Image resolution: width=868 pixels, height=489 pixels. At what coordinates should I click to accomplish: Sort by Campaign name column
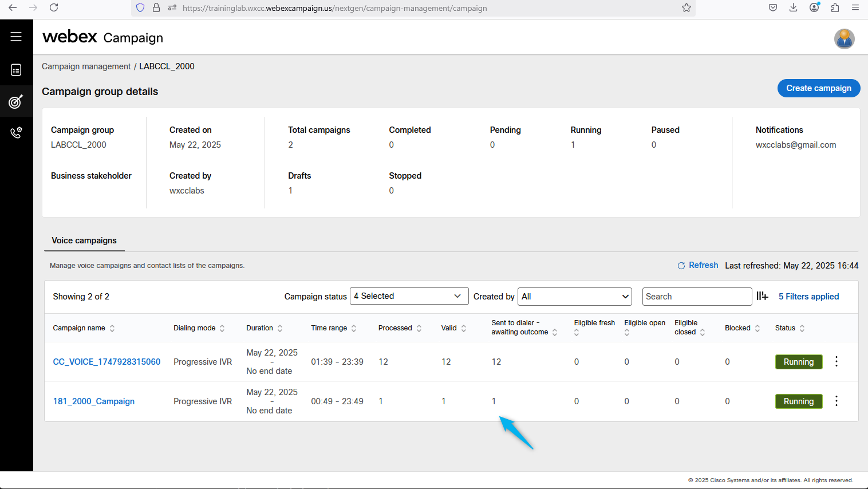[x=112, y=328]
